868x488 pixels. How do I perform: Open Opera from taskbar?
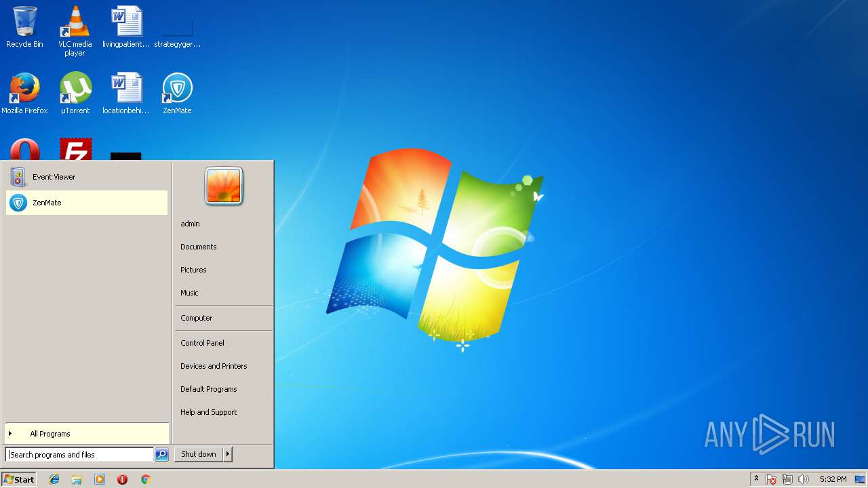(122, 479)
